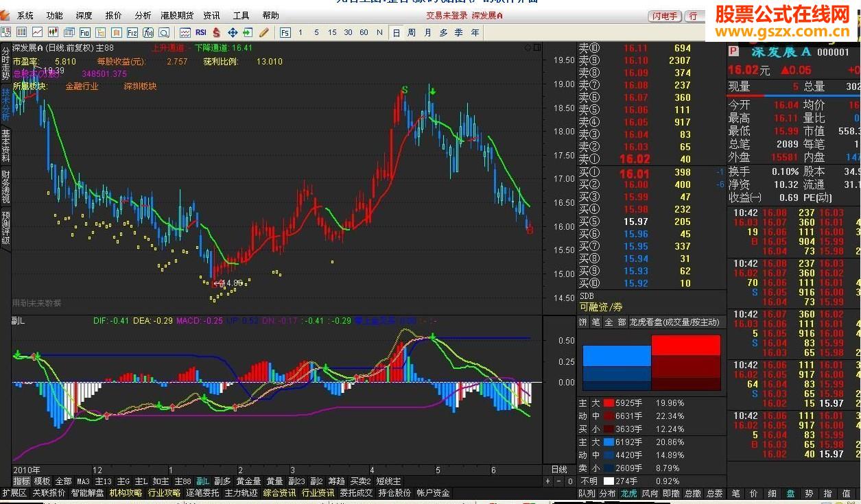This screenshot has height=504, width=861.
Task: Click the red P badge beside 深发展A
Action: pos(733,51)
